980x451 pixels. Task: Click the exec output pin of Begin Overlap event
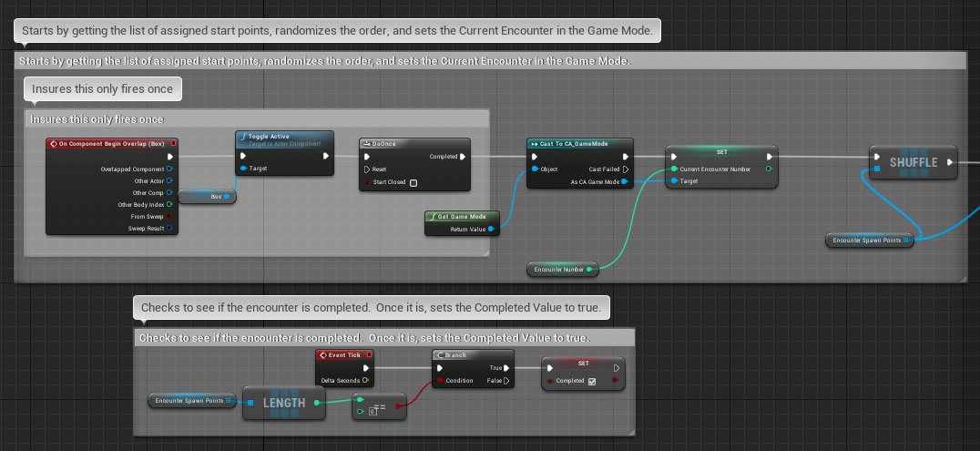tap(170, 157)
